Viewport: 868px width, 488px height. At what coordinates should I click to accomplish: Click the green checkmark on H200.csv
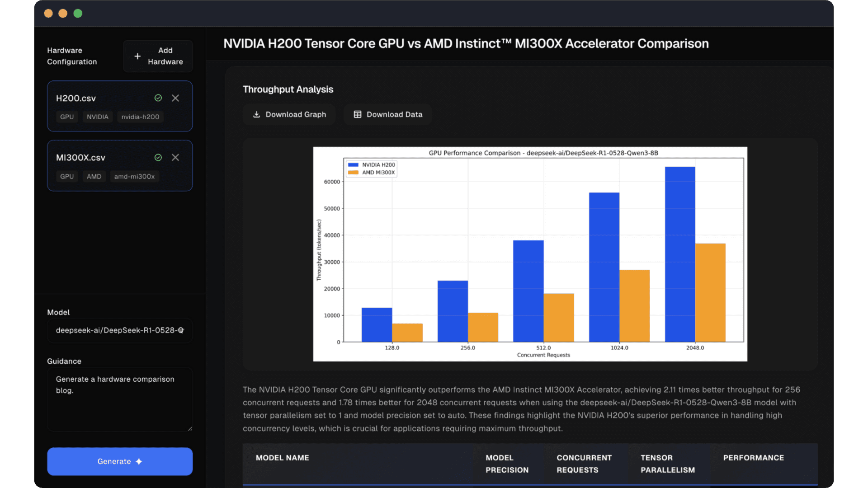158,98
